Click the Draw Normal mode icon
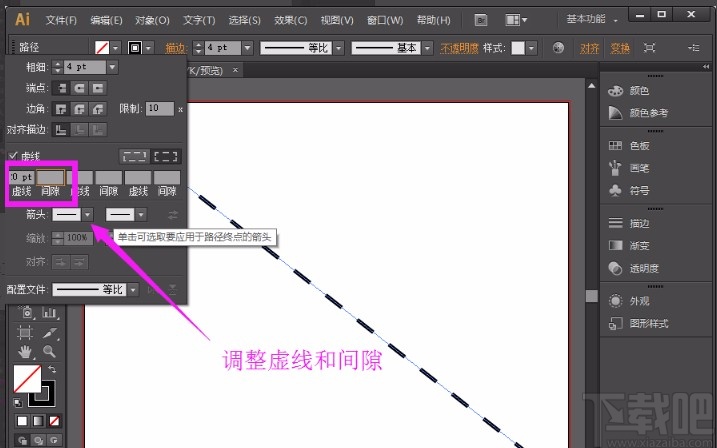The width and height of the screenshot is (717, 448). pyautogui.click(x=22, y=441)
